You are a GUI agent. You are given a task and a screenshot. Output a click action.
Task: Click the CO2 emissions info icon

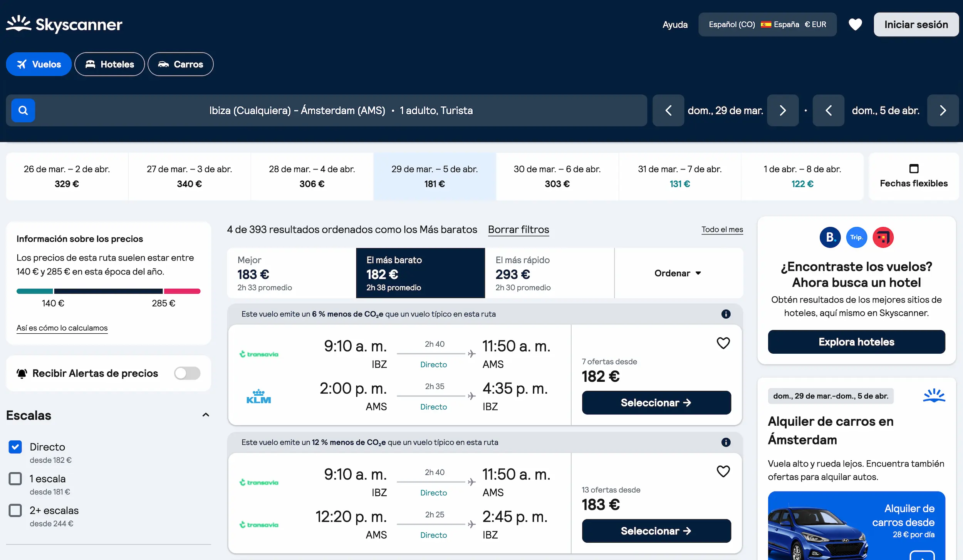click(726, 314)
